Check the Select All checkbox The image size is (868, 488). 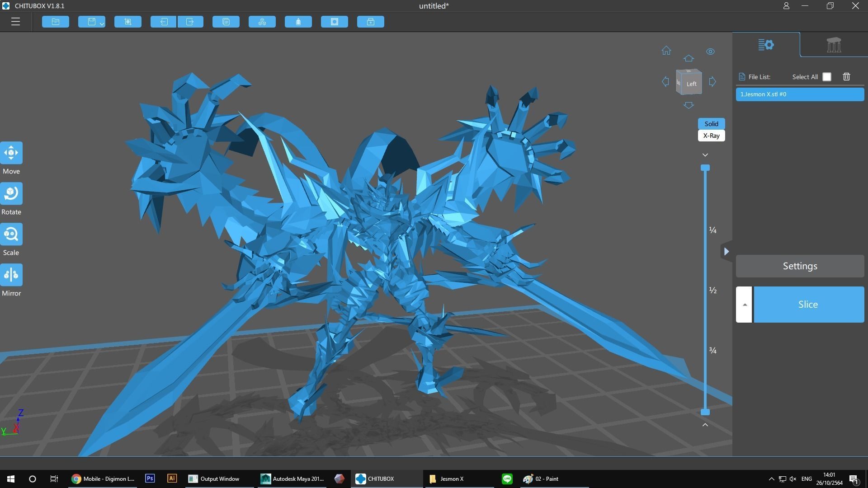point(827,77)
